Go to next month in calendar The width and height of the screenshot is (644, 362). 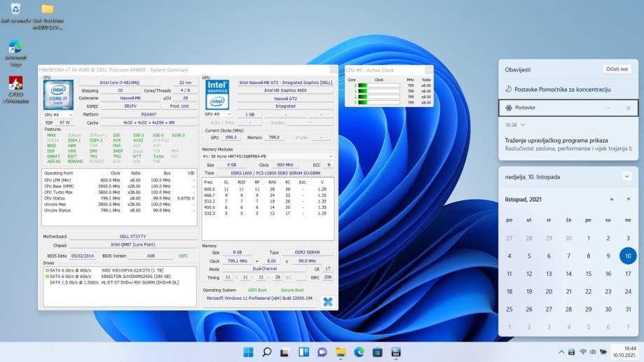coord(628,200)
